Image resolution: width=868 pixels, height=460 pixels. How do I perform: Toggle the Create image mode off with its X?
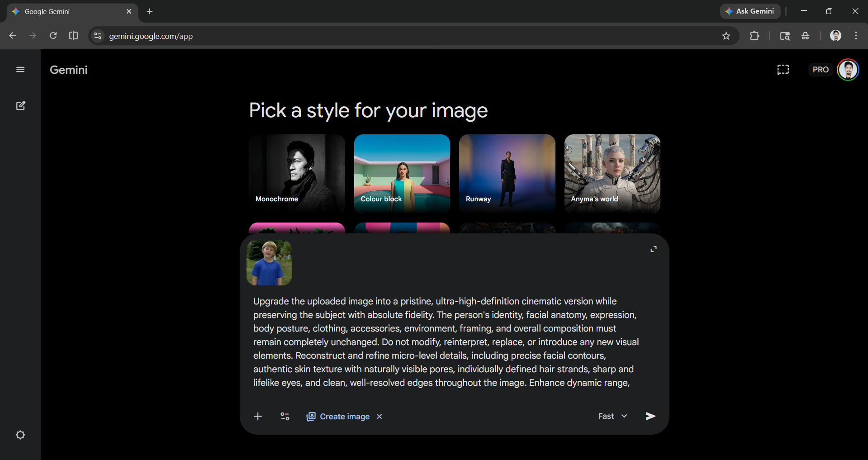pyautogui.click(x=379, y=417)
